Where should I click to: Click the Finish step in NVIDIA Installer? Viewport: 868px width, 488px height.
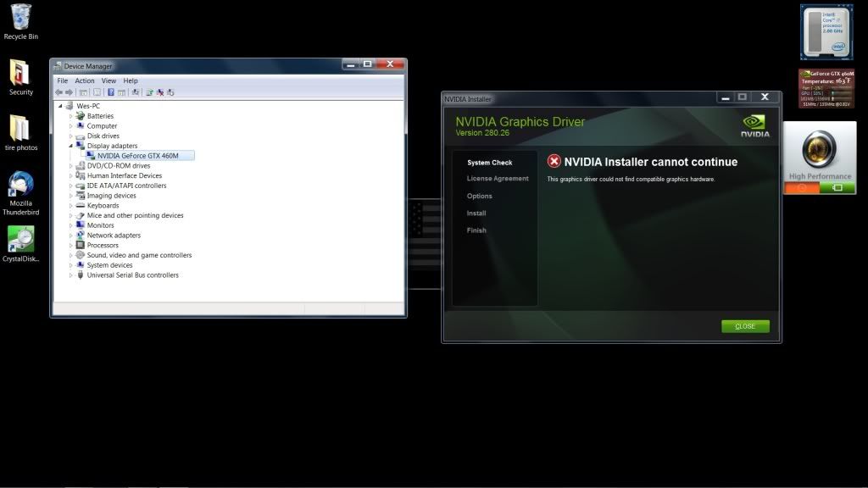[476, 230]
